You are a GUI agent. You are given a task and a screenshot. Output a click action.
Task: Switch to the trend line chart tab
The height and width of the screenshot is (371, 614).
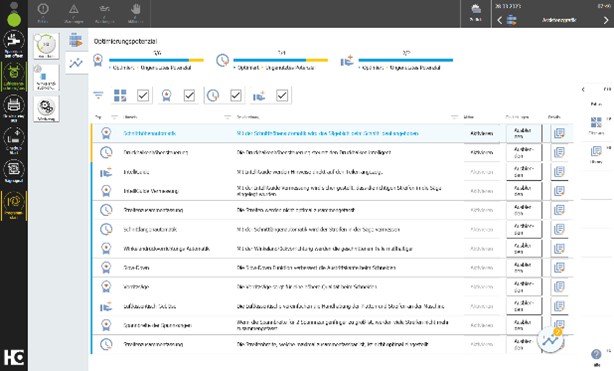(x=76, y=63)
